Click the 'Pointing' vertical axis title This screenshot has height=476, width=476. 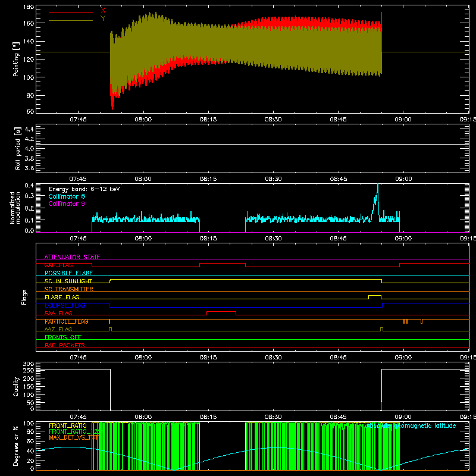tap(16, 59)
